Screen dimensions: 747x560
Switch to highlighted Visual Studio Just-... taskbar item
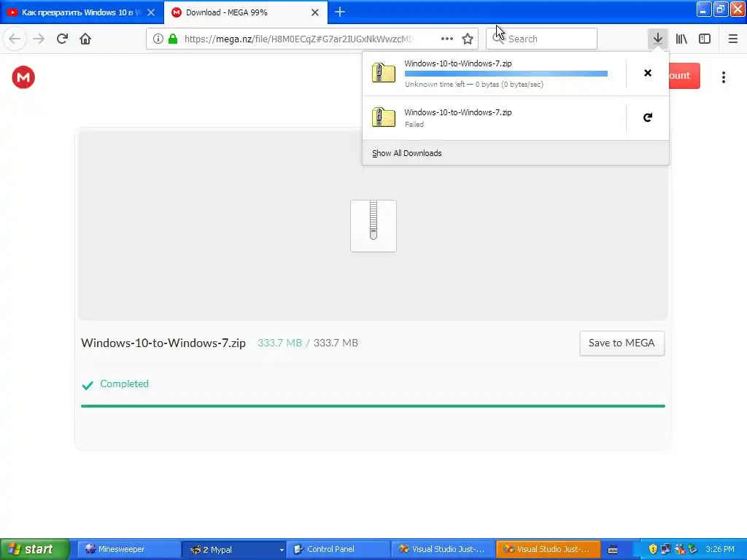(x=547, y=549)
